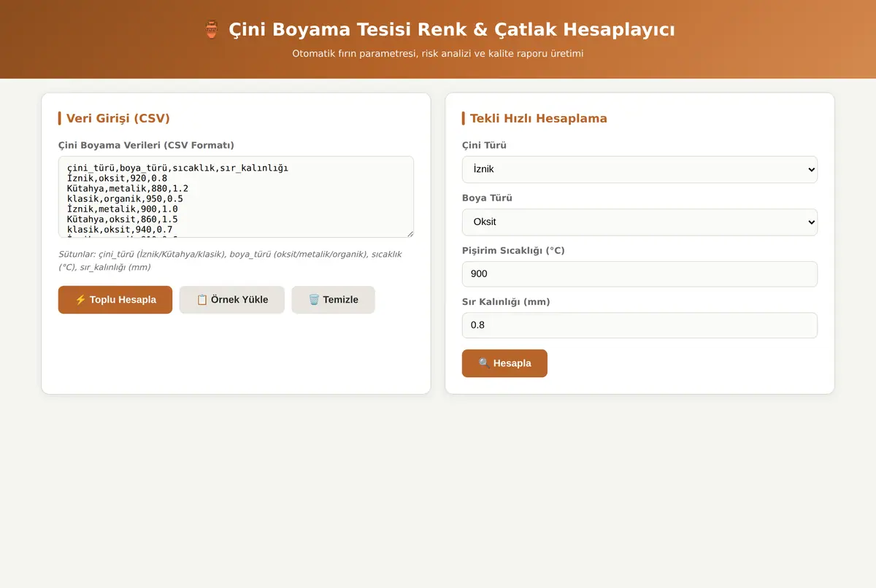Open the Çini Türü dropdown
876x588 pixels.
click(639, 169)
